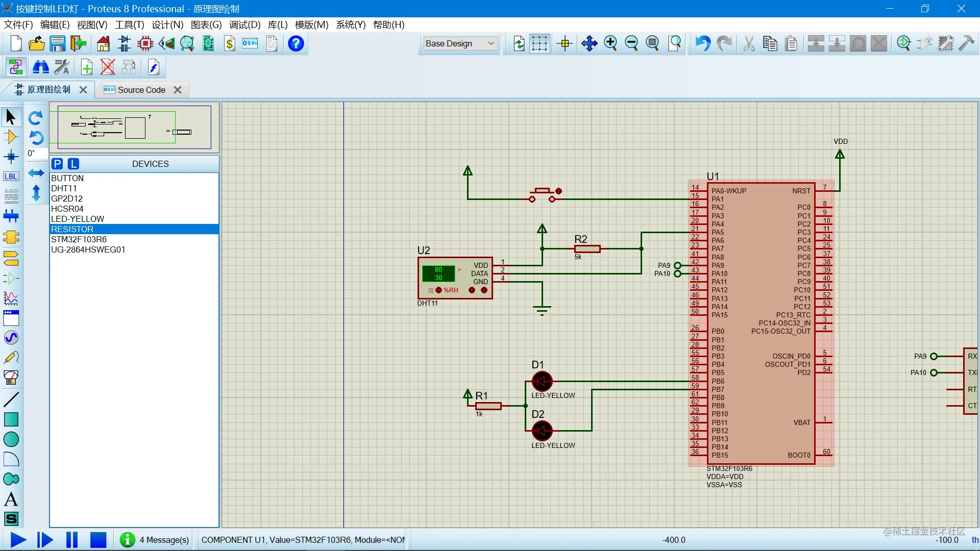The width and height of the screenshot is (980, 551).
Task: Toggle horizontal mirror flip arrow
Action: coord(36,173)
